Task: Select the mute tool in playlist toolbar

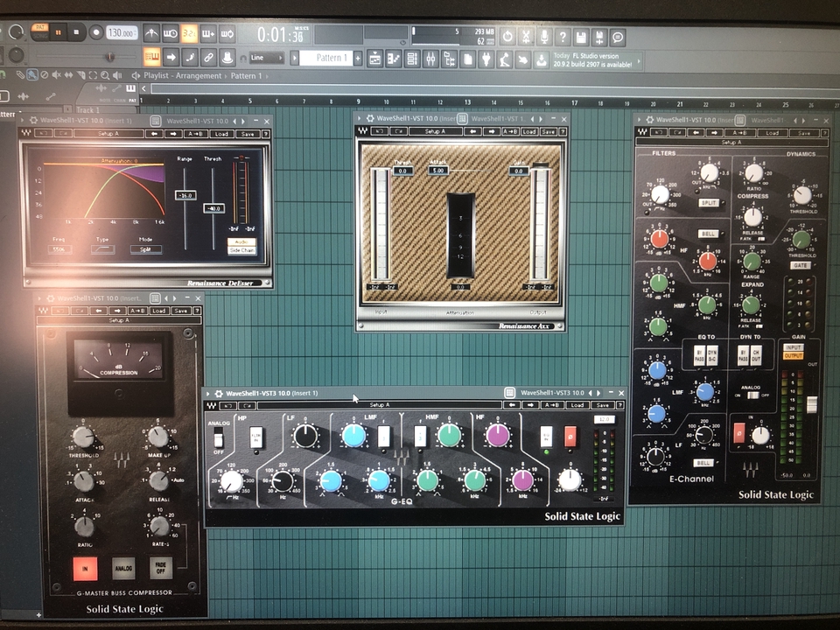Action: pos(56,75)
